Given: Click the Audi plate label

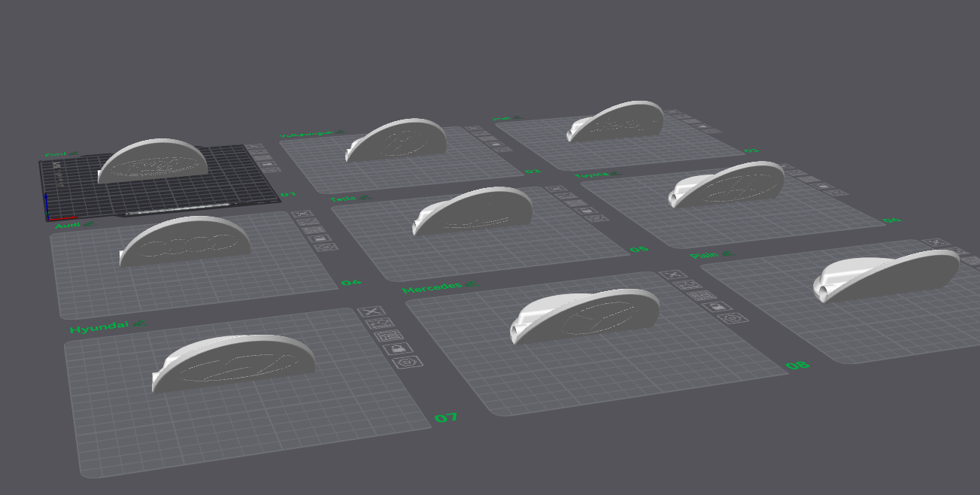Looking at the screenshot, I should [68, 225].
